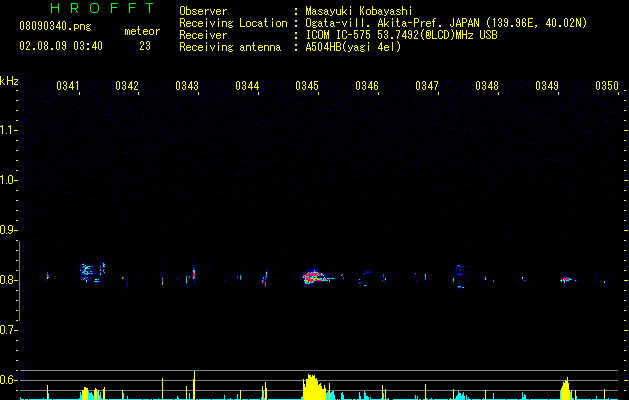Viewport: 629px width, 400px height.
Task: Click the 0342 time marker
Action: pyautogui.click(x=127, y=86)
